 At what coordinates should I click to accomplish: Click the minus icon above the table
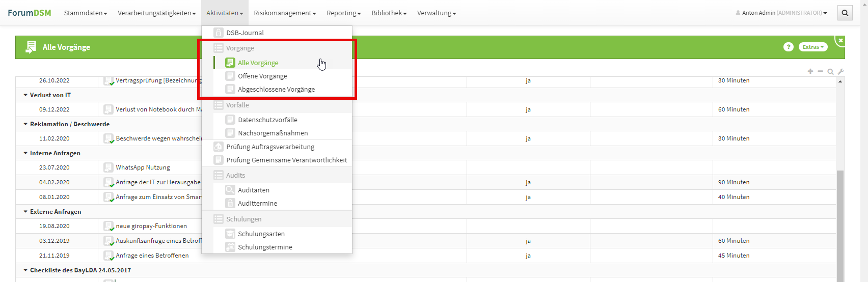coord(820,71)
